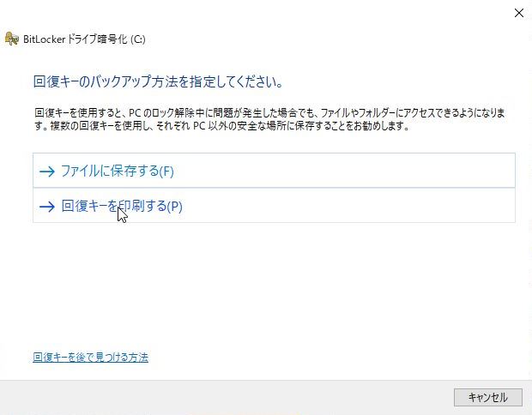Viewport: 532px width, 415px height.
Task: Select the (F) shortcut label in the save option
Action: (x=166, y=171)
